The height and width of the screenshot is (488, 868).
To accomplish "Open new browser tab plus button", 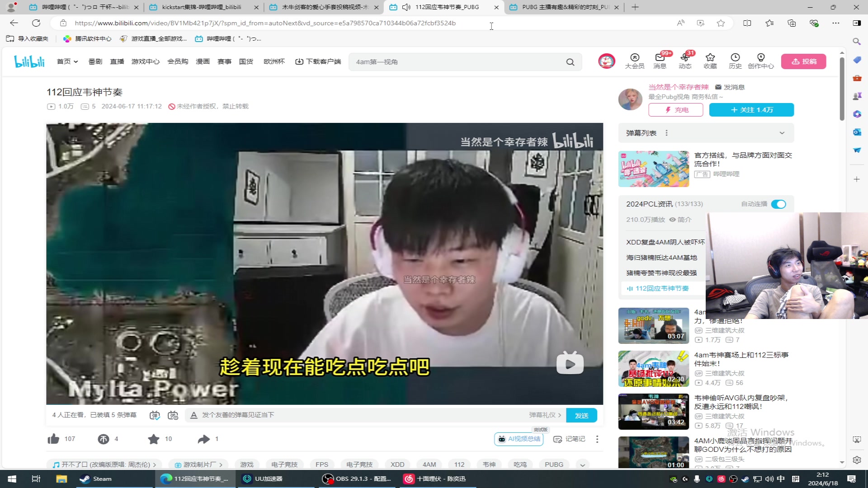I will (635, 7).
